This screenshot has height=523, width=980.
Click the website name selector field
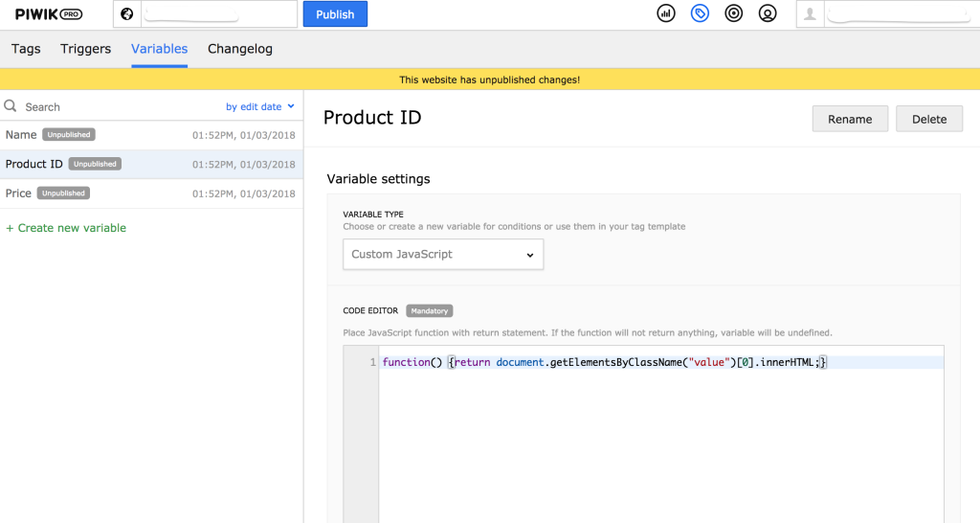(x=219, y=13)
